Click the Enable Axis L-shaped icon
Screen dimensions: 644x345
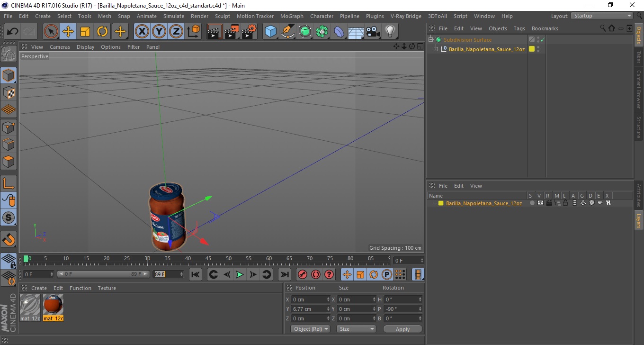(x=9, y=183)
